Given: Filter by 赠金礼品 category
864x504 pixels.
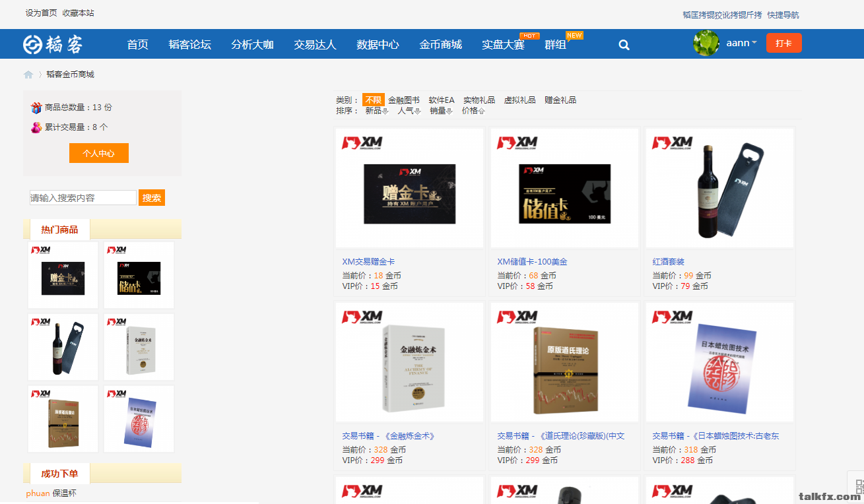Looking at the screenshot, I should tap(560, 100).
